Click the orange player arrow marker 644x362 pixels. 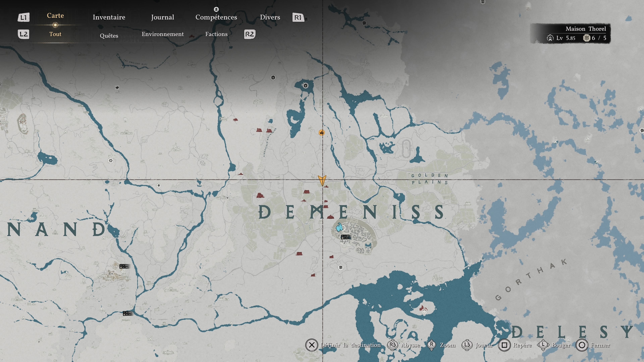pyautogui.click(x=322, y=180)
